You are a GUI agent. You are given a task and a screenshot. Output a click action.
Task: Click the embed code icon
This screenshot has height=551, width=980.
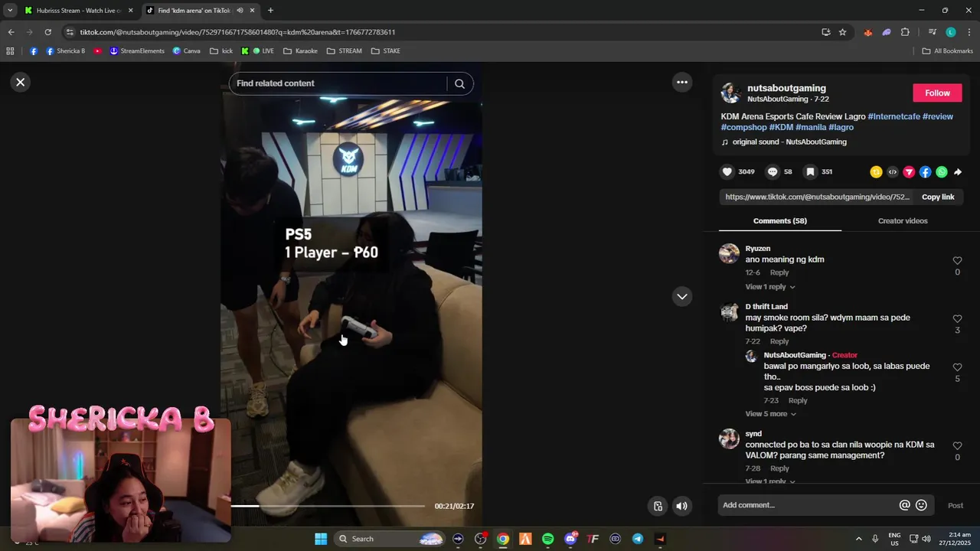[893, 172]
